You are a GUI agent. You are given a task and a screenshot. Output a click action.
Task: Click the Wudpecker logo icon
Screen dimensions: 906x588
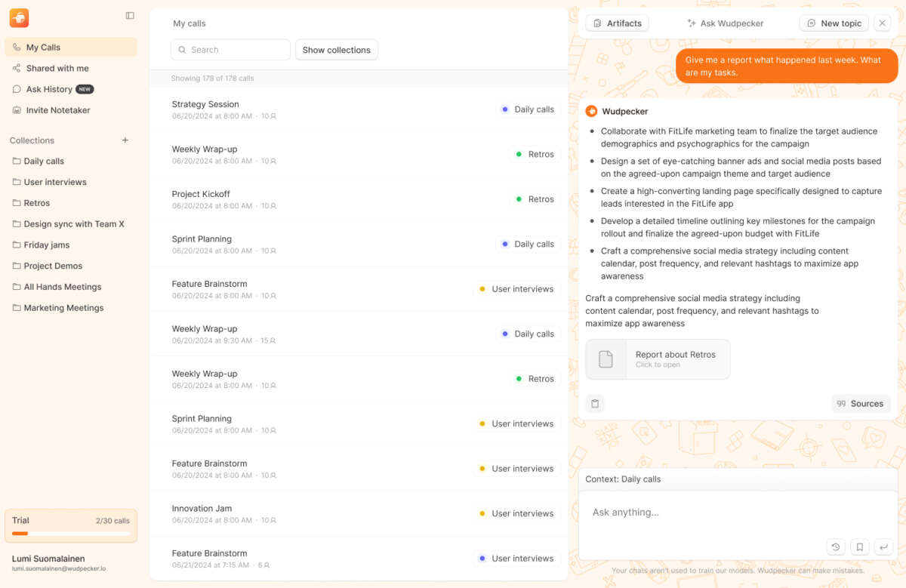point(19,17)
